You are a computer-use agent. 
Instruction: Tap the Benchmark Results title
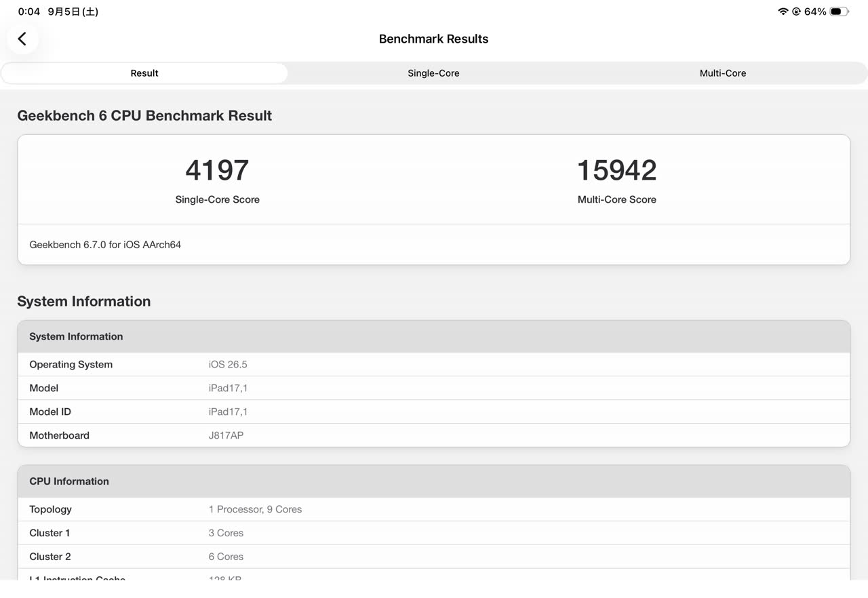pyautogui.click(x=434, y=39)
